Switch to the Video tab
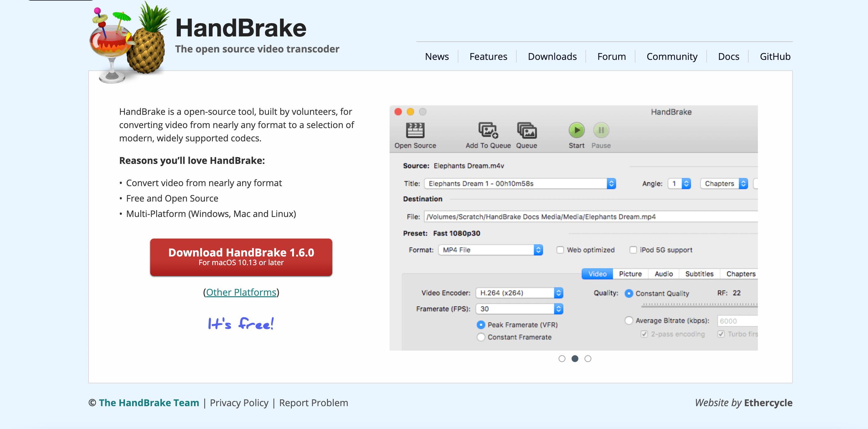This screenshot has height=429, width=868. pos(597,274)
